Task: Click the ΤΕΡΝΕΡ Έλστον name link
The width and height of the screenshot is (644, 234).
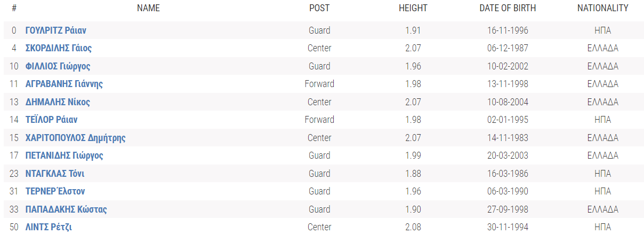Action: [x=55, y=191]
